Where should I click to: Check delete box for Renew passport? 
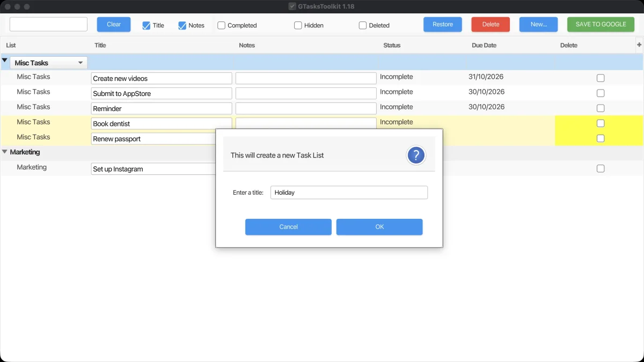[601, 138]
